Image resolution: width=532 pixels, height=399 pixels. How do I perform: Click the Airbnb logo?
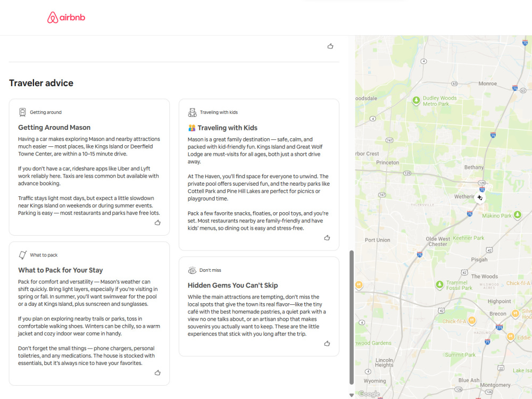[66, 18]
